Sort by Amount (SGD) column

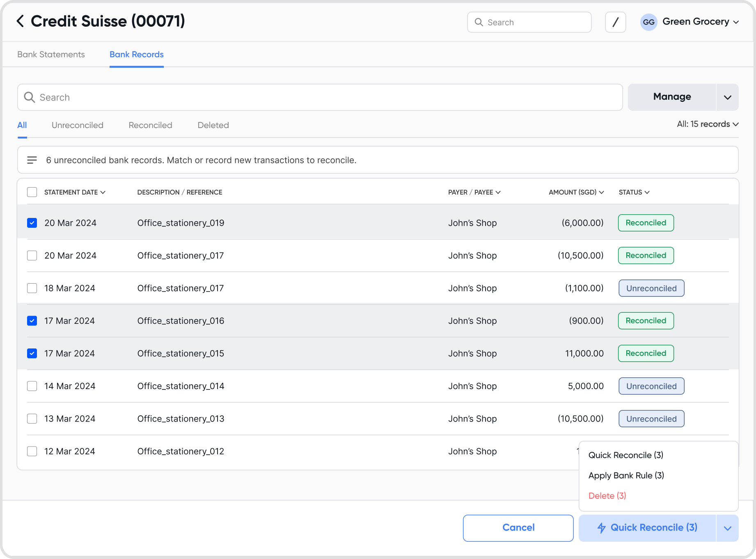[576, 192]
